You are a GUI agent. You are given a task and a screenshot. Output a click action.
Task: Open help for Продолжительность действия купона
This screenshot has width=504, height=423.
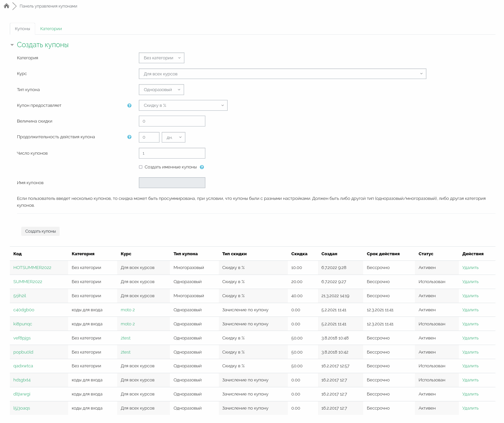pos(129,137)
